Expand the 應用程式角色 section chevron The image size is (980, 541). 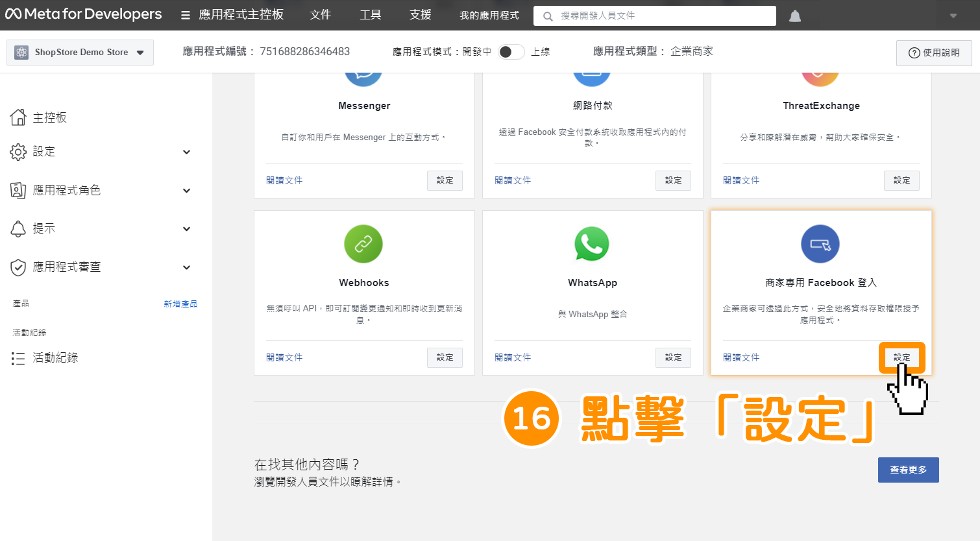pyautogui.click(x=187, y=191)
